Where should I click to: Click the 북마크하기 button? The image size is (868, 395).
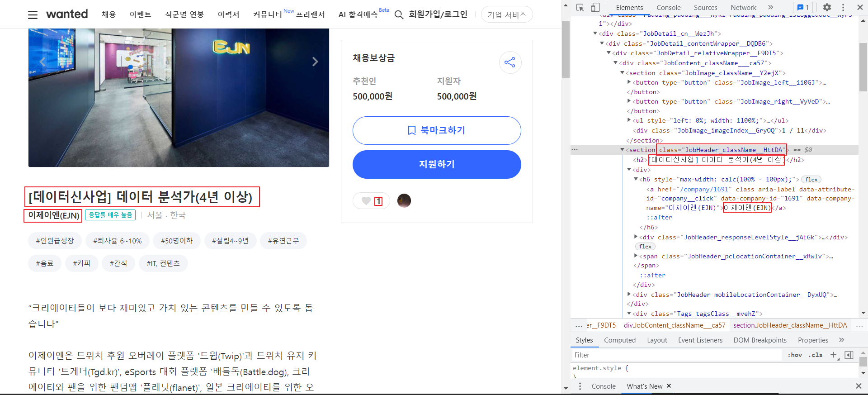point(437,130)
